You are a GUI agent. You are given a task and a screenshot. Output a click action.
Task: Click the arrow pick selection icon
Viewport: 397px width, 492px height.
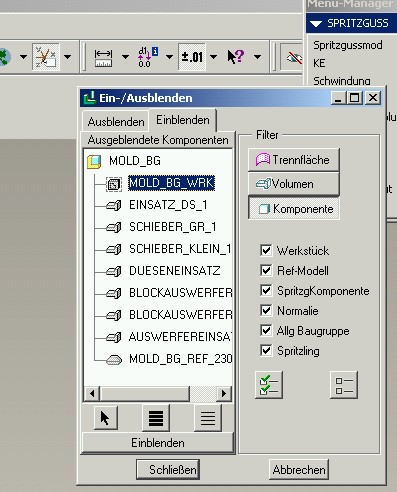click(105, 417)
